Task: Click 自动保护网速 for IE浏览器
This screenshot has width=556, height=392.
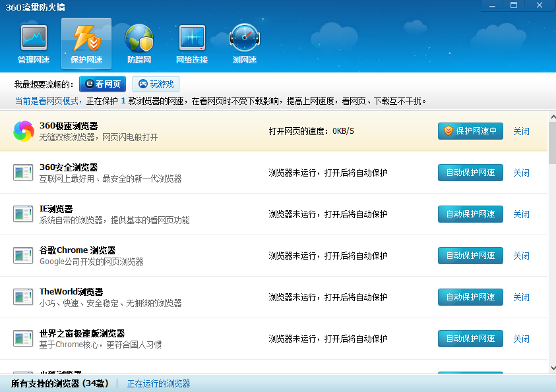Action: 470,214
